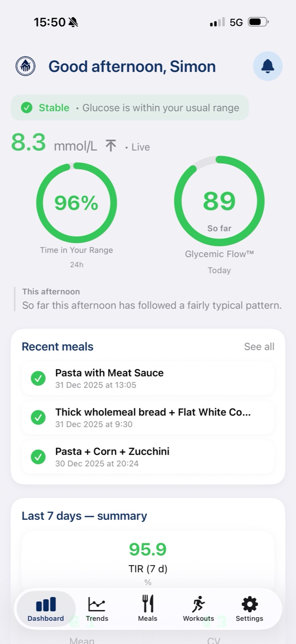296x644 pixels.
Task: Tap the 8.3 mmol/L live glucose reading
Action: click(x=29, y=143)
